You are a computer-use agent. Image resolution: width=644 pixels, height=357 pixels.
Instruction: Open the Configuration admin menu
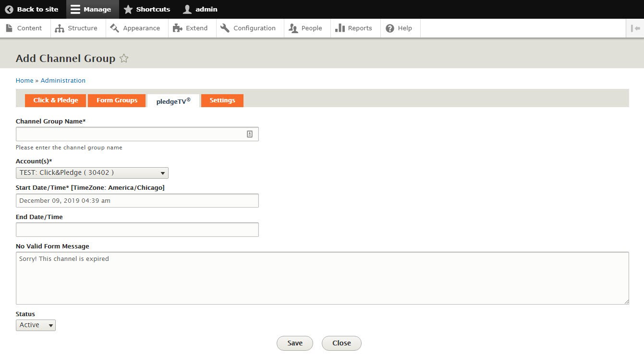pos(250,28)
